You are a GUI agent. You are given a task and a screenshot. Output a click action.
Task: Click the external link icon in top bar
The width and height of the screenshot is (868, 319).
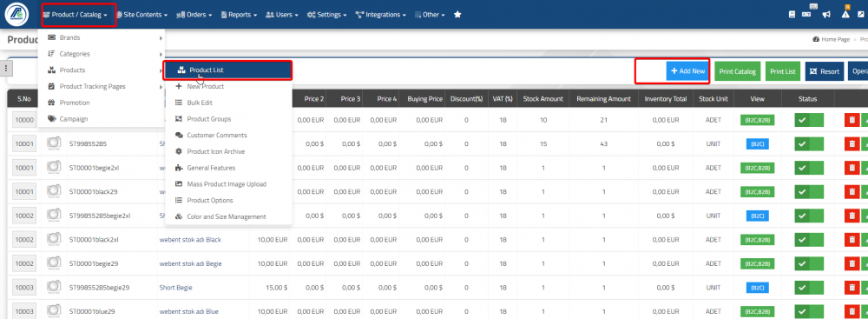click(861, 15)
